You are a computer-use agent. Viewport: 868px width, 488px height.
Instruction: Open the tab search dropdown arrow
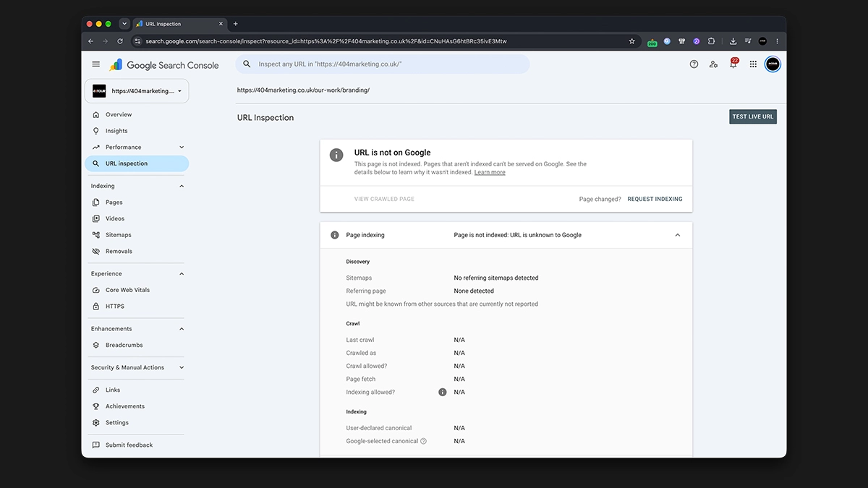(x=124, y=24)
